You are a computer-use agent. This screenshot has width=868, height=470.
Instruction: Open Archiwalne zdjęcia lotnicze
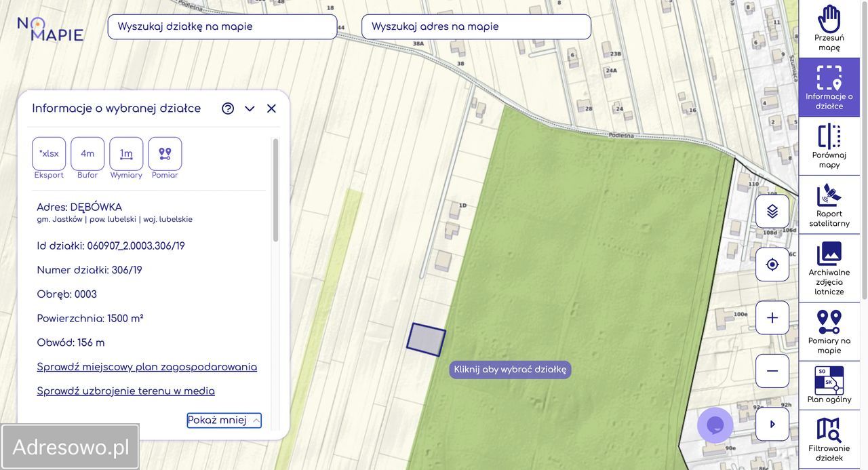pyautogui.click(x=829, y=268)
